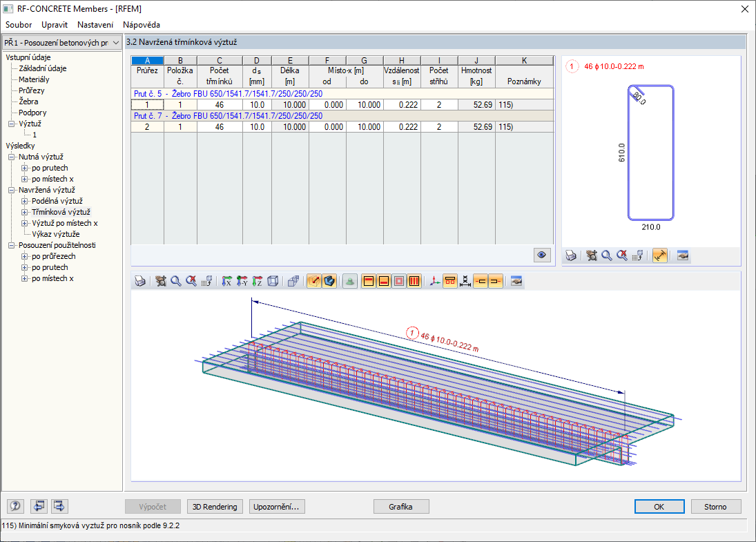Toggle solid rendering with blue shape button
The image size is (756, 542).
(x=329, y=281)
